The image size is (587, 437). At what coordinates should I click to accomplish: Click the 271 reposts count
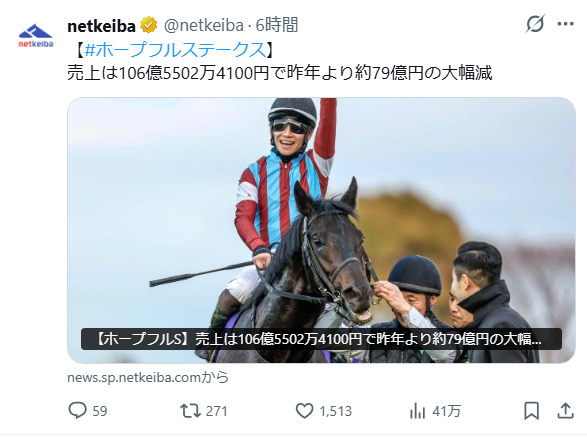click(x=216, y=411)
